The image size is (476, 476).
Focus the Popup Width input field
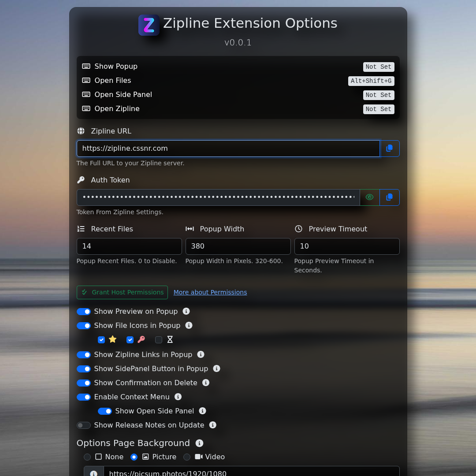click(x=238, y=246)
